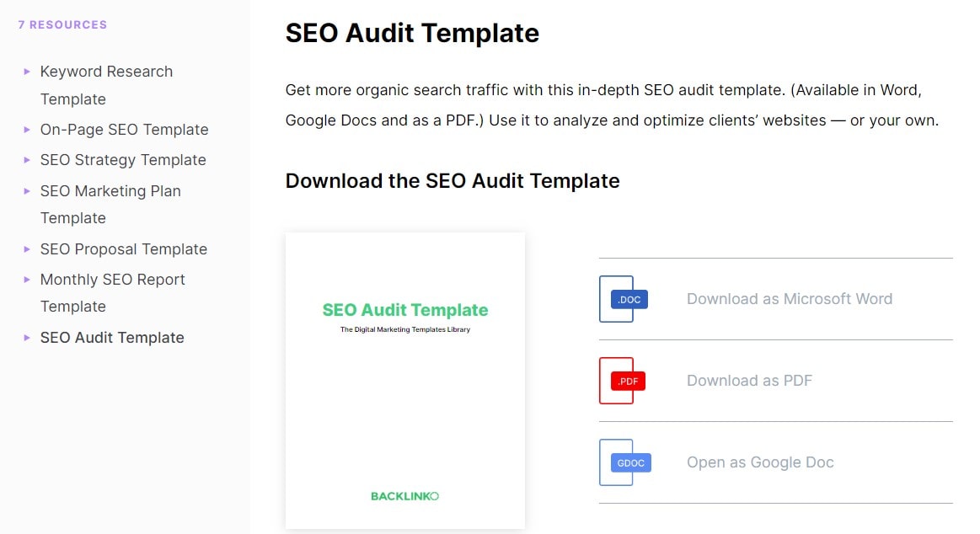Expand the SEO Audit Template arrow in sidebar
This screenshot has width=980, height=534.
(x=28, y=338)
